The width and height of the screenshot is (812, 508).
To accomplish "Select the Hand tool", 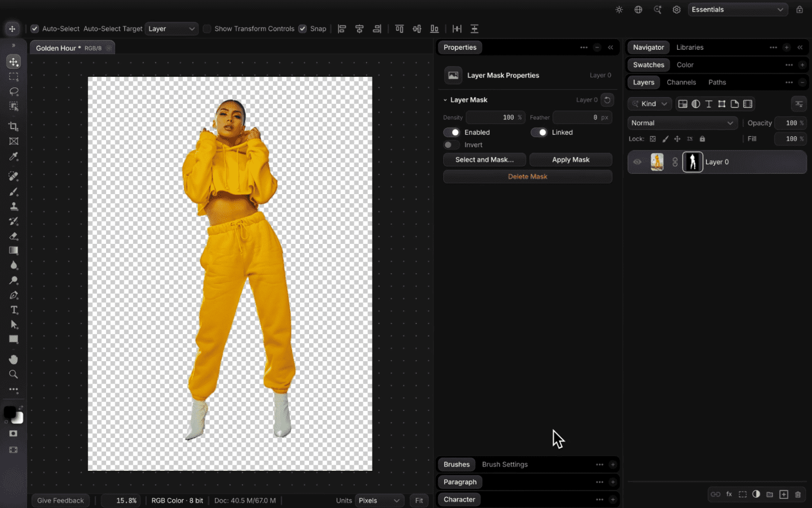I will pos(14,359).
